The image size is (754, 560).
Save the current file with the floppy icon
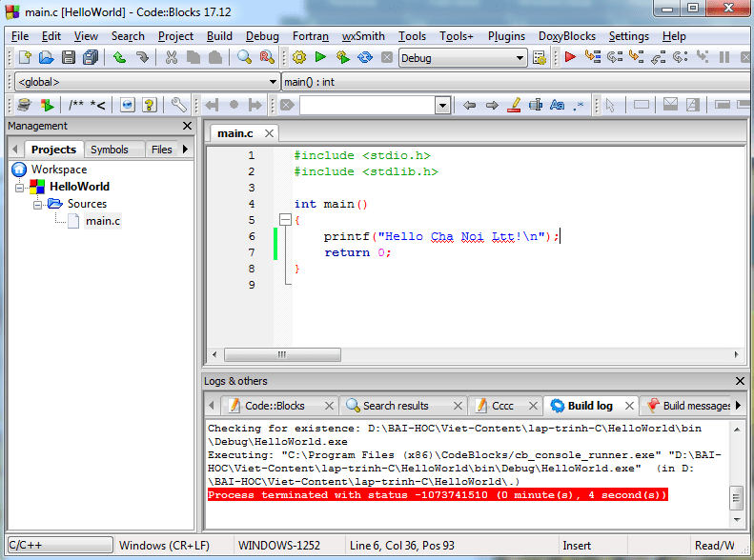[69, 58]
